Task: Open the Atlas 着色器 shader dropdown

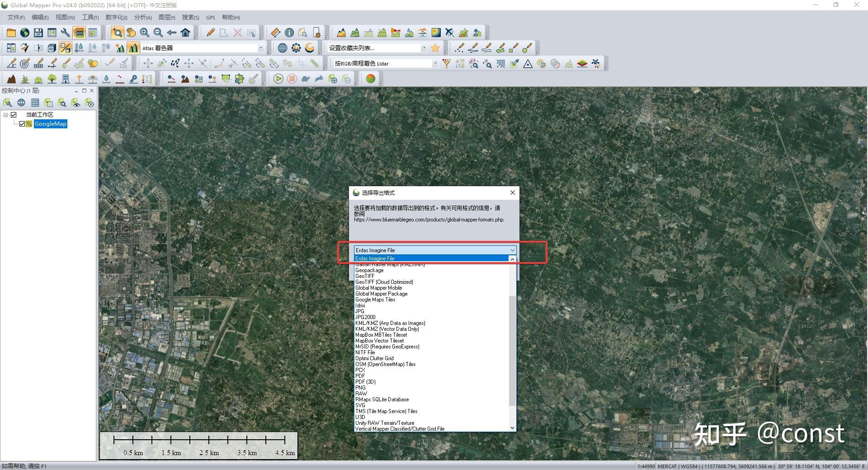Action: 260,48
